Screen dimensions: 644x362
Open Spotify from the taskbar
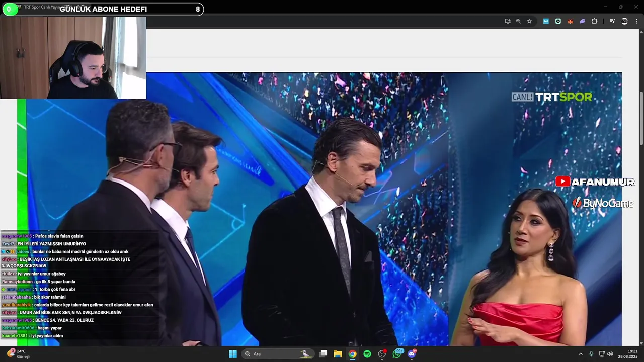(x=367, y=354)
